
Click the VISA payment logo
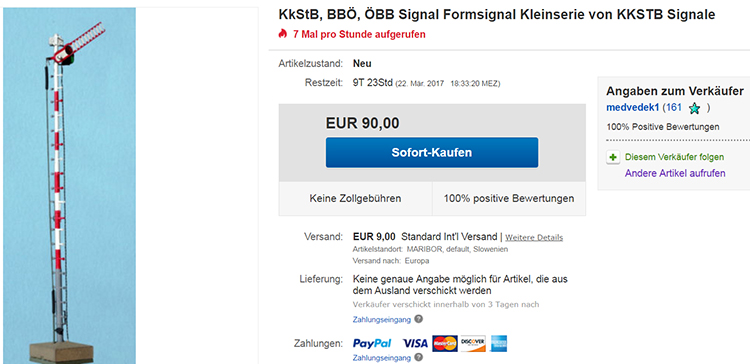click(415, 343)
